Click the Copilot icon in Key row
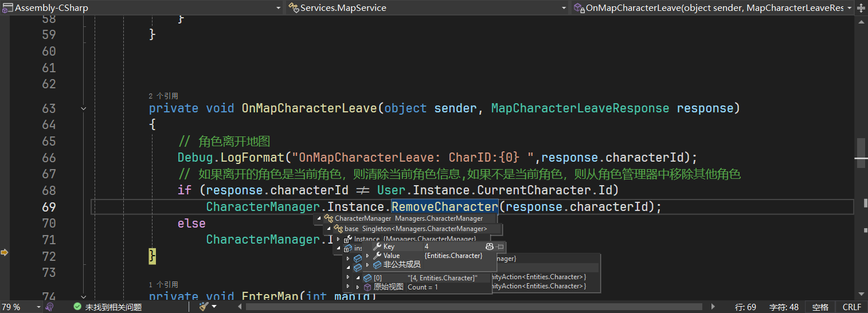 pyautogui.click(x=489, y=247)
